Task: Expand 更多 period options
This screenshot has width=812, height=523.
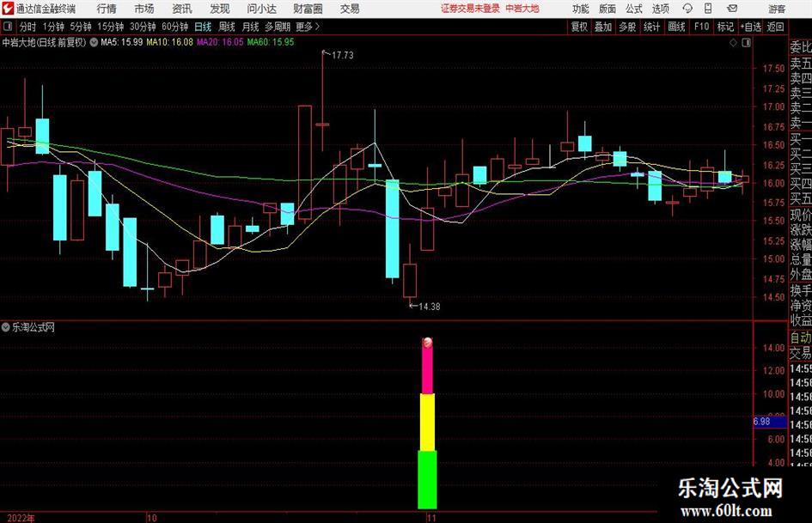Action: (308, 27)
